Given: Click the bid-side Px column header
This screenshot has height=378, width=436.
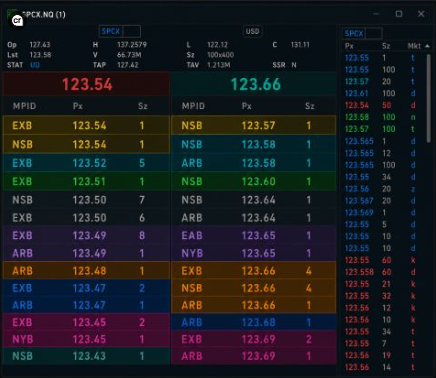Looking at the screenshot, I should pyautogui.click(x=78, y=106).
